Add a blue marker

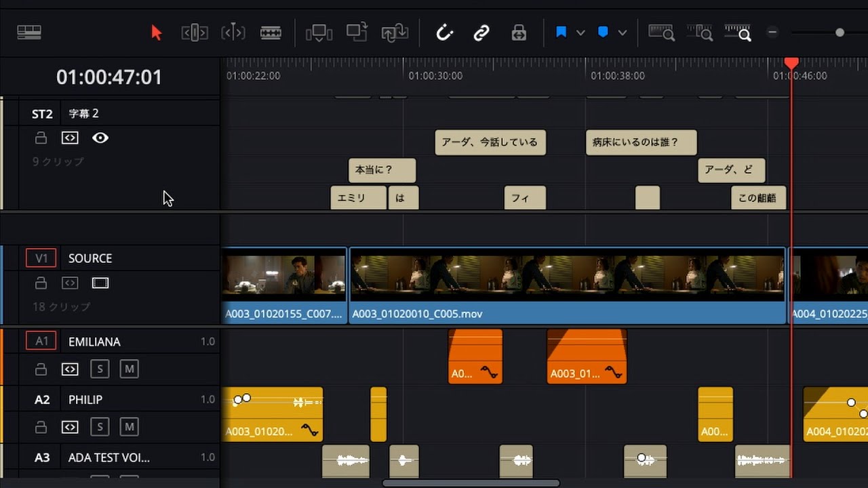pos(603,33)
